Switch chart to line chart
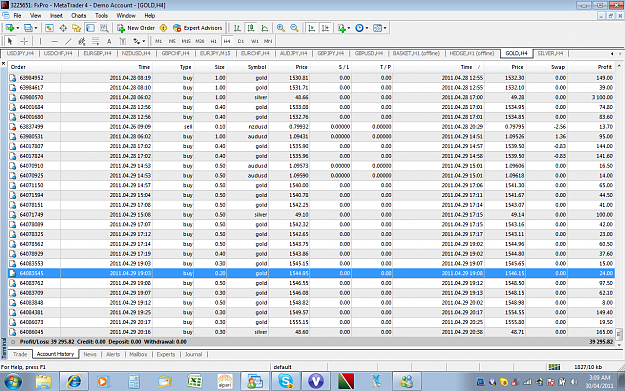The height and width of the screenshot is (391, 625). tap(264, 28)
